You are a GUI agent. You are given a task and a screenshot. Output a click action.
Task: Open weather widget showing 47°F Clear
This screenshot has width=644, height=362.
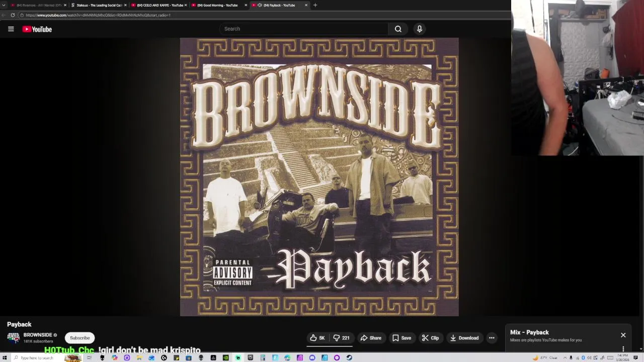545,358
